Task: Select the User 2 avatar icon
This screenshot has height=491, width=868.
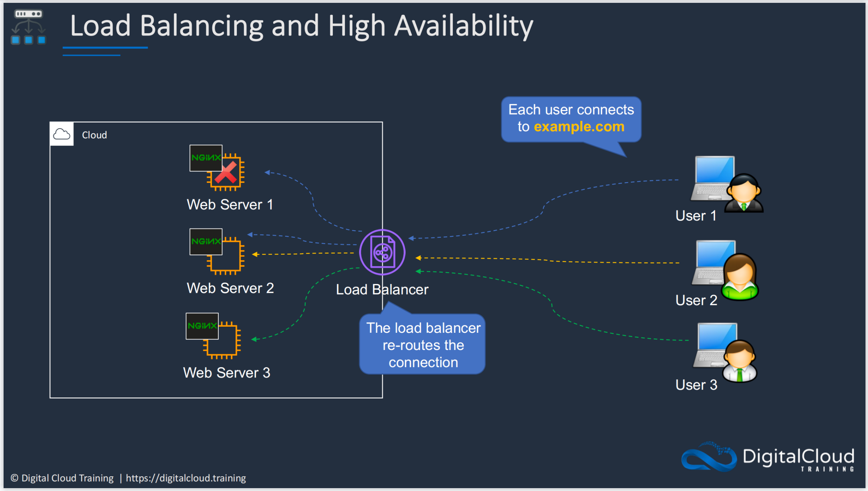Action: [x=740, y=277]
